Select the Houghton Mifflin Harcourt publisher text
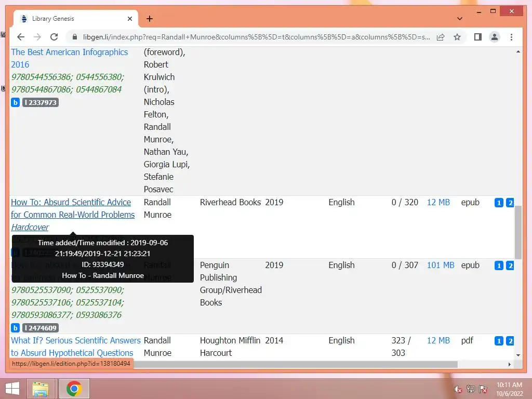Image resolution: width=532 pixels, height=399 pixels. click(x=230, y=347)
